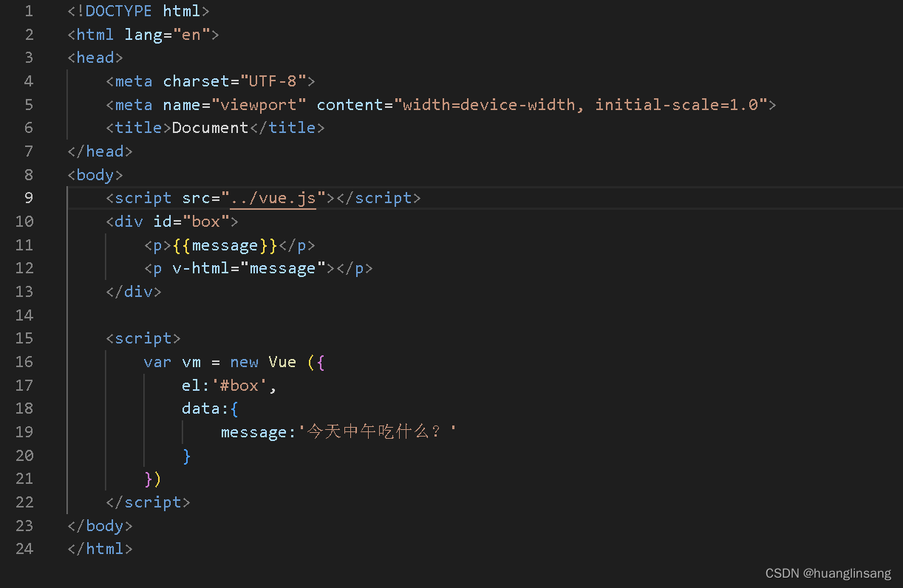This screenshot has width=903, height=588.
Task: Click the word "Document" inside the title
Action: pos(210,128)
